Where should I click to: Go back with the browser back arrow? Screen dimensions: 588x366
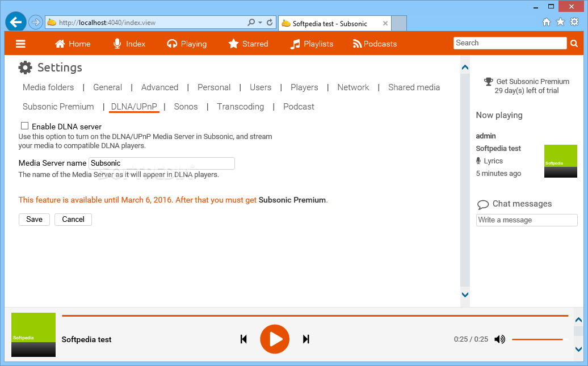point(16,22)
